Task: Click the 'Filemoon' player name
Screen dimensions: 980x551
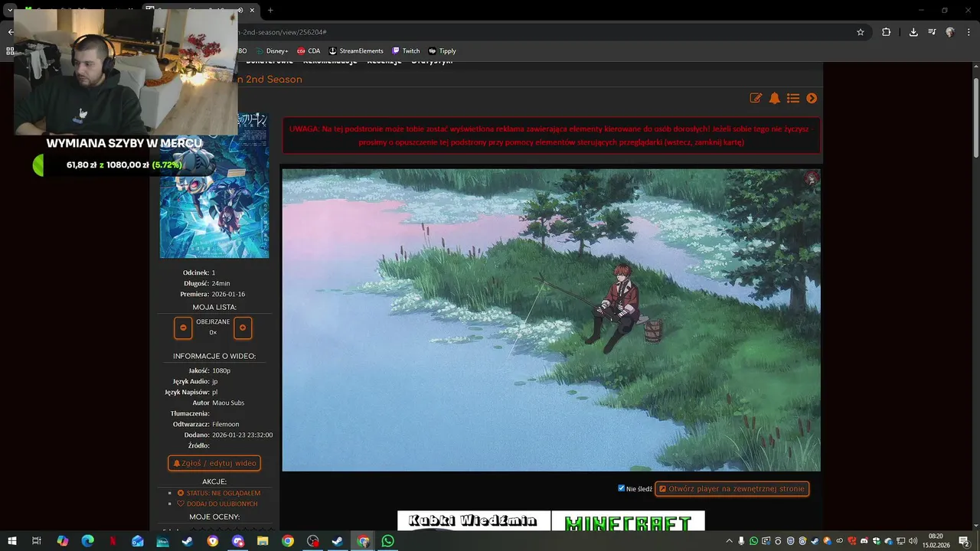Action: point(226,424)
